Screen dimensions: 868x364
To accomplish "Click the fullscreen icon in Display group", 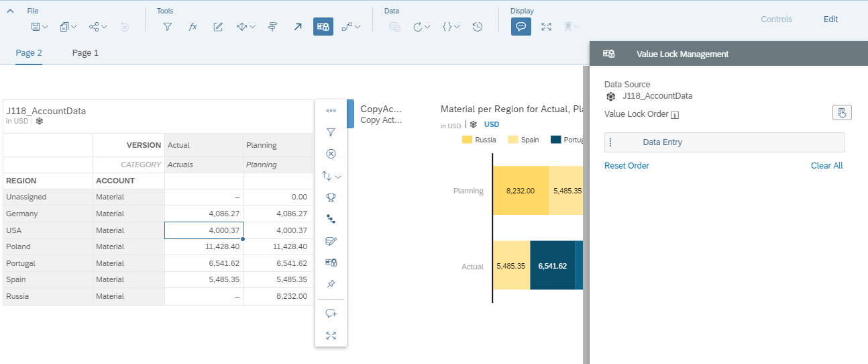I will coord(546,27).
